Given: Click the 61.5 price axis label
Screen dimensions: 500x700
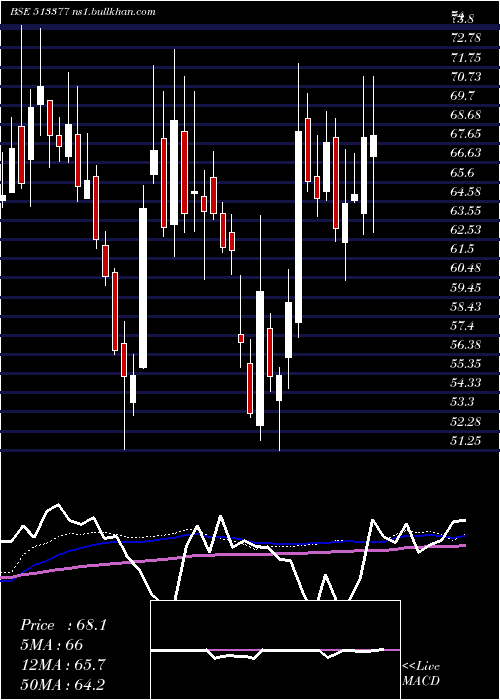Looking at the screenshot, I should point(463,249).
